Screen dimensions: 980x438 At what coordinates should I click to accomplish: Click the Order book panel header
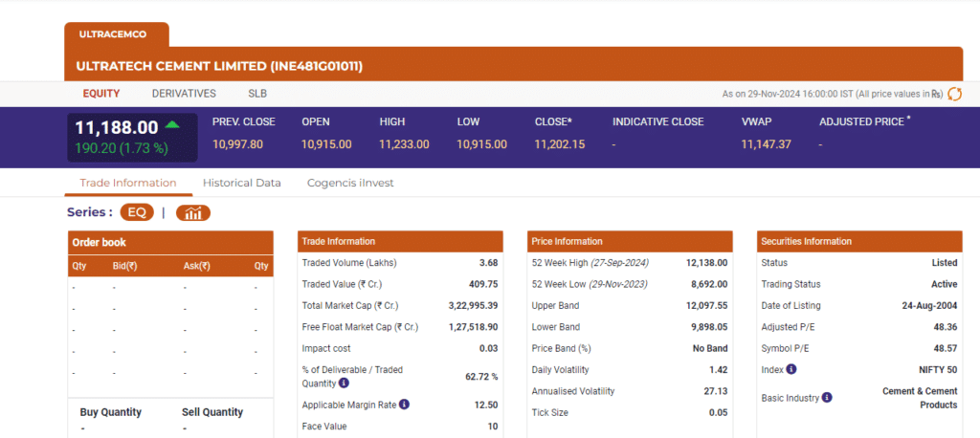[x=170, y=243]
